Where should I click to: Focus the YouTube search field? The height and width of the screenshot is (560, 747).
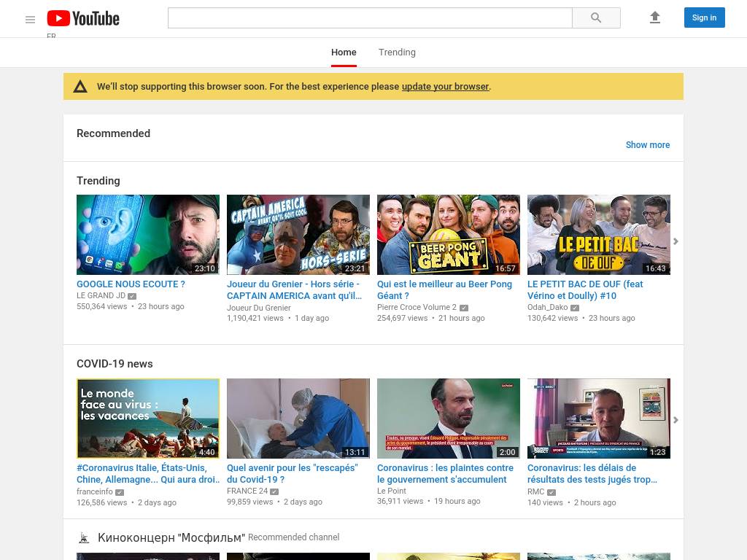[370, 18]
